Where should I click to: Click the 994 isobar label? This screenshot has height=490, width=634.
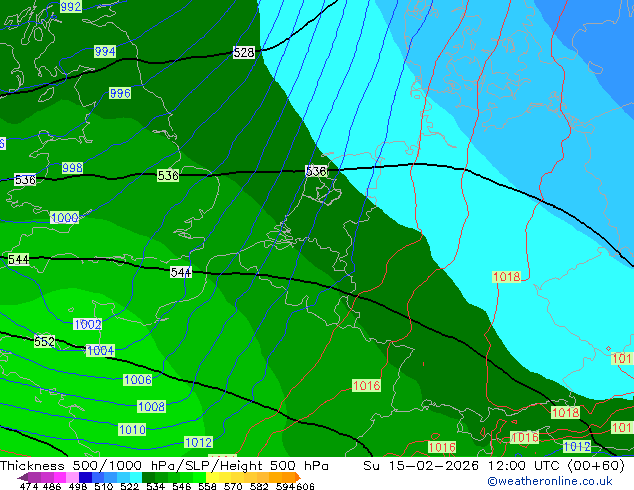pyautogui.click(x=105, y=51)
